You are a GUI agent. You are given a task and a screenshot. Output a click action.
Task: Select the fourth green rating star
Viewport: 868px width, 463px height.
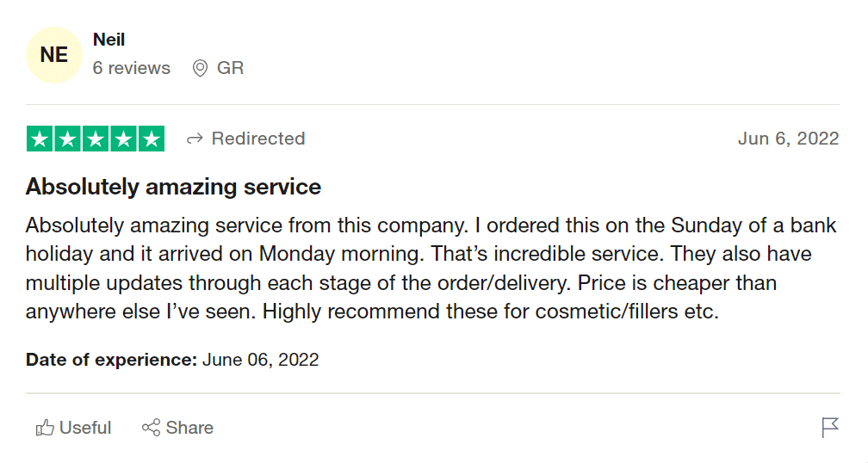tap(123, 139)
